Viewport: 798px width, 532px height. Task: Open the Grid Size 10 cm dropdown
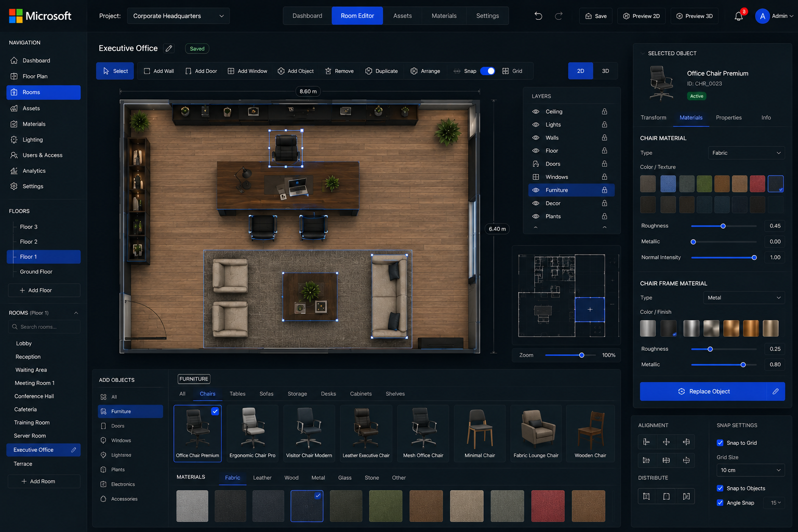point(751,470)
